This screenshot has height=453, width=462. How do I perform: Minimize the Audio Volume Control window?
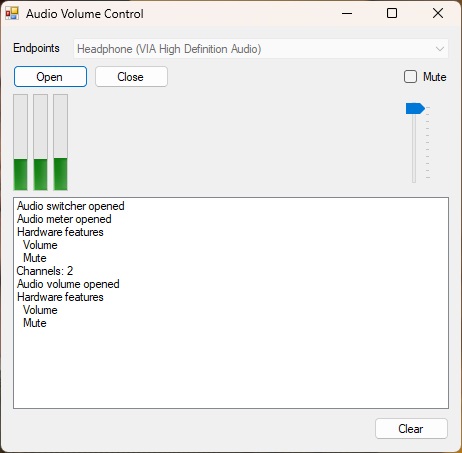(x=347, y=14)
